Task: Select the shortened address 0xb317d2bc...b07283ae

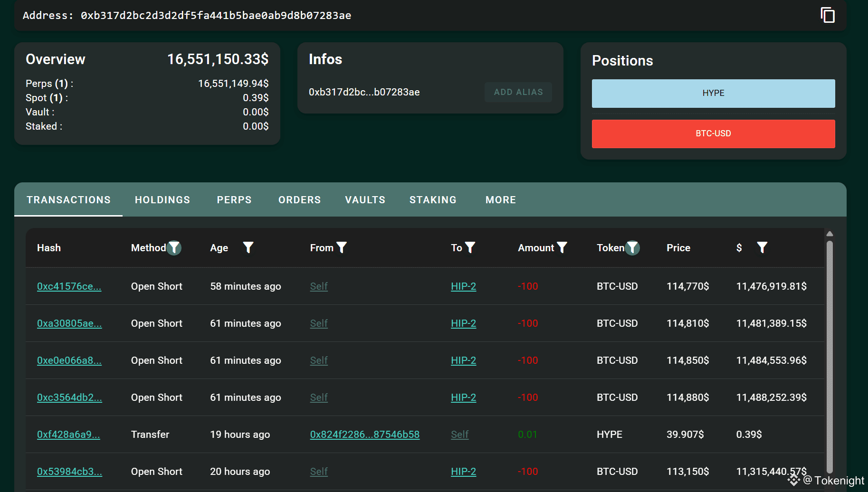Action: click(364, 92)
